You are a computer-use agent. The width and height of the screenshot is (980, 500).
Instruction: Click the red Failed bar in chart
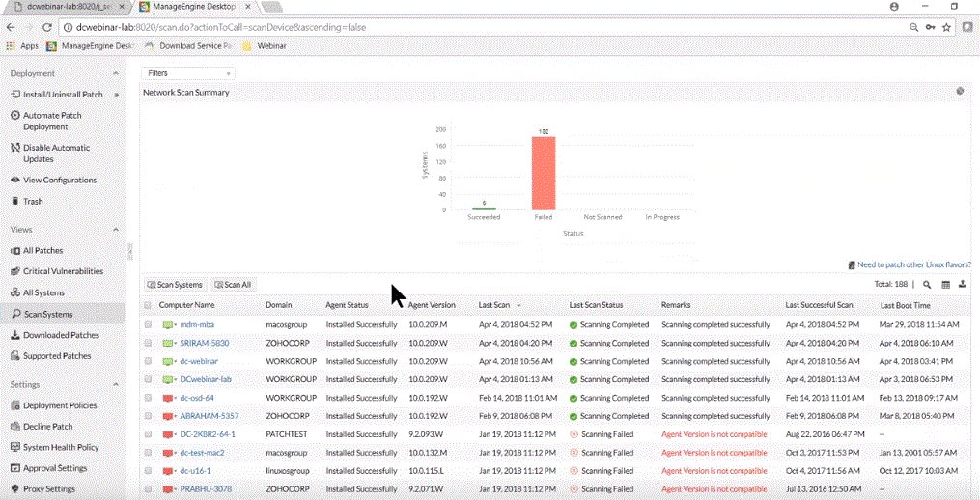544,173
